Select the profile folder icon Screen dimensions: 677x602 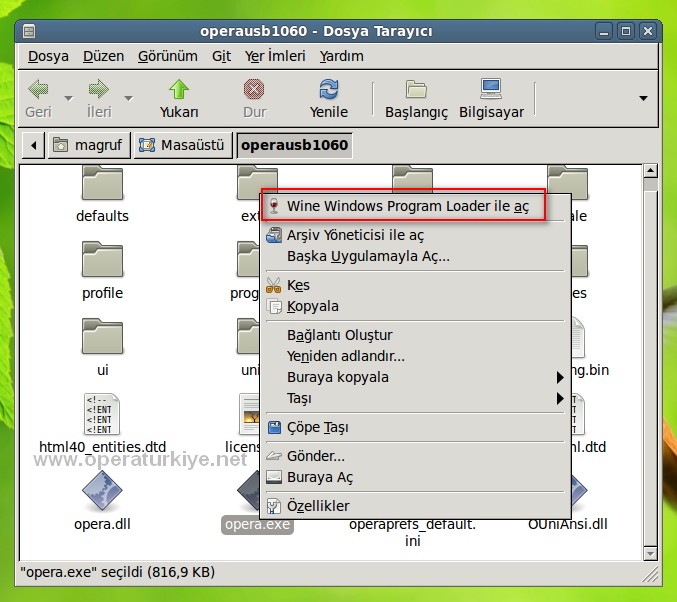[x=102, y=259]
